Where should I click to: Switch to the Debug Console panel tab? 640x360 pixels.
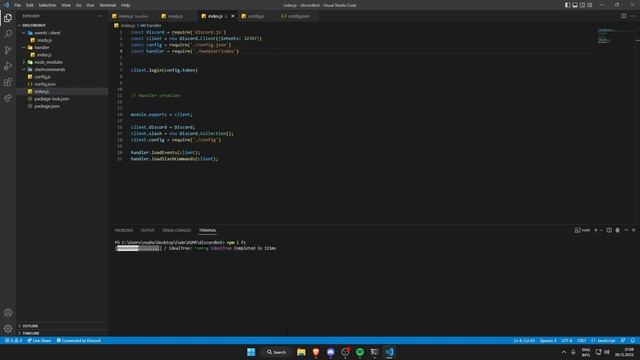[x=177, y=230]
